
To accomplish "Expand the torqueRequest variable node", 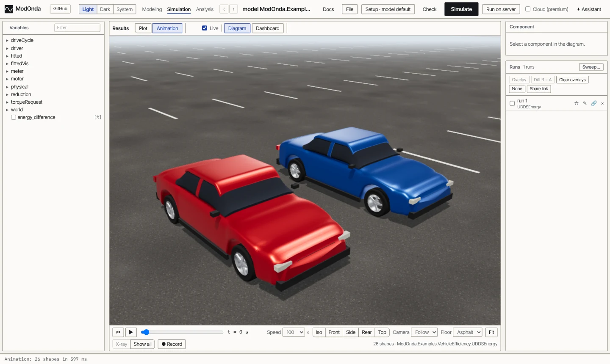I will click(x=7, y=102).
